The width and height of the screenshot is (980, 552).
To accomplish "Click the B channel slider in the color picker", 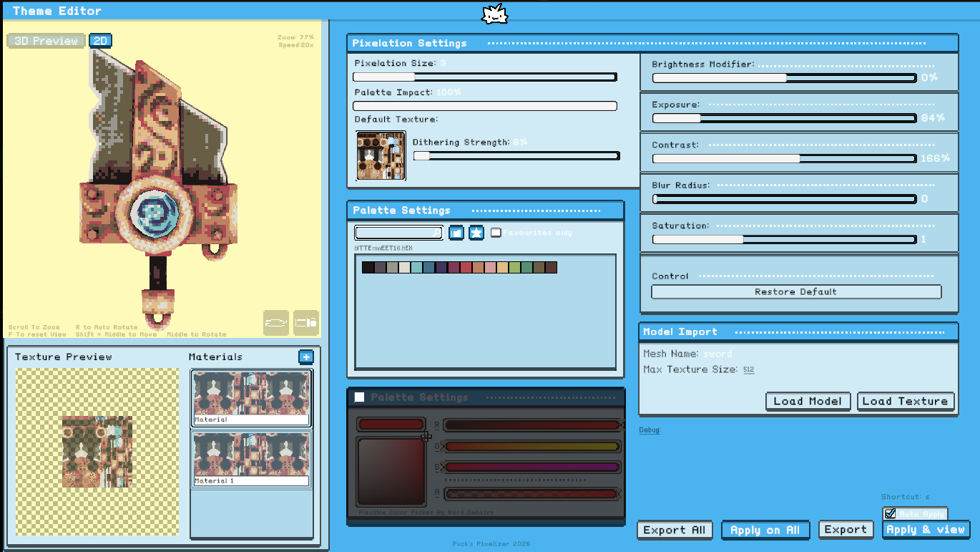I will pos(531,467).
